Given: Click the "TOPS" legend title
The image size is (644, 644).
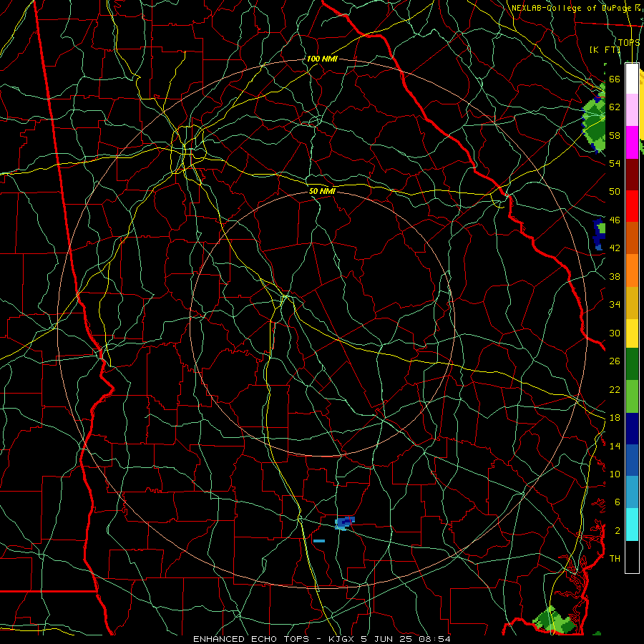Looking at the screenshot, I should pos(629,42).
